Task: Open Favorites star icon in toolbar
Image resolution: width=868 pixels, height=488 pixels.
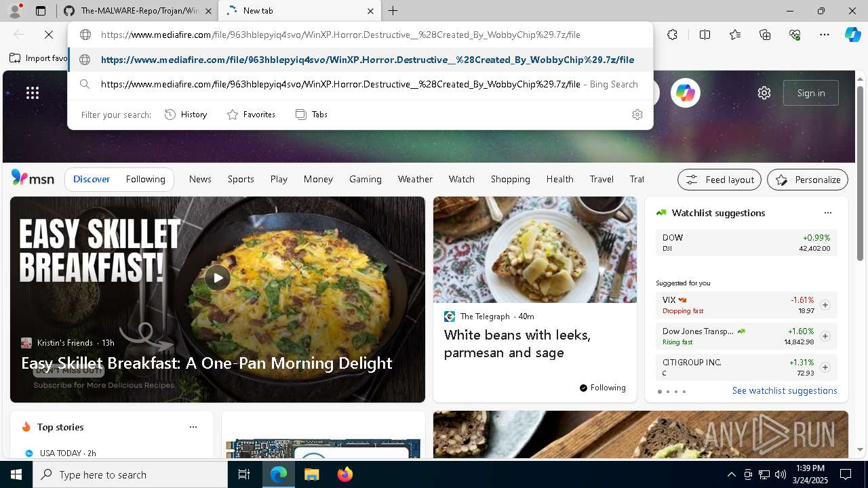Action: pos(735,35)
